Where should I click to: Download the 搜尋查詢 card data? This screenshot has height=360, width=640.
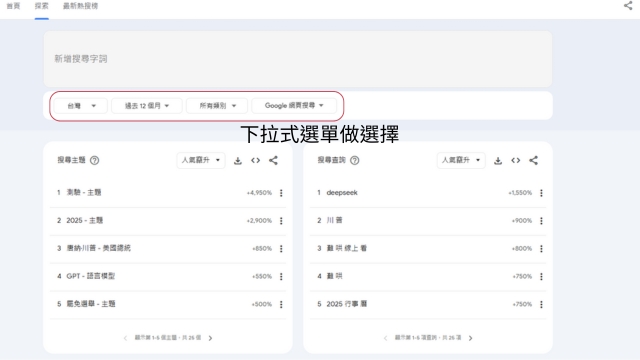point(498,160)
